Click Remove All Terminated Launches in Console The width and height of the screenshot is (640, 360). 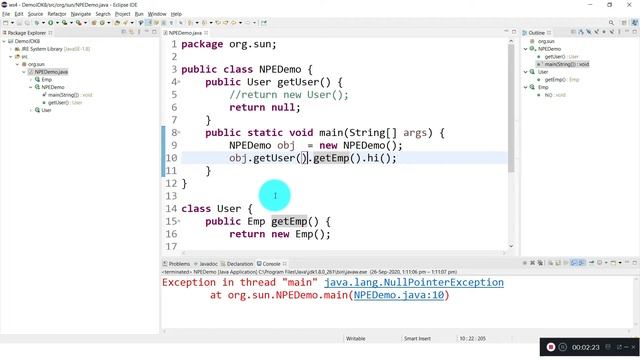coord(540,263)
